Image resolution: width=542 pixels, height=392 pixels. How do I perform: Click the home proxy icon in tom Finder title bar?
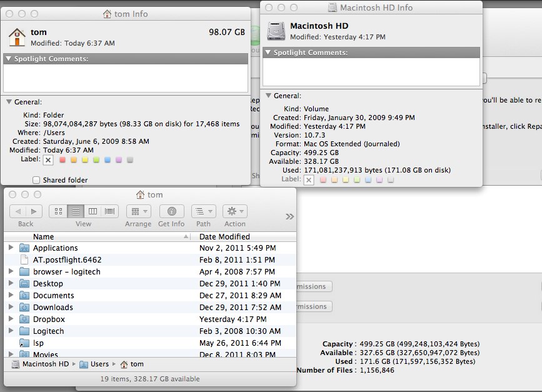coord(140,194)
